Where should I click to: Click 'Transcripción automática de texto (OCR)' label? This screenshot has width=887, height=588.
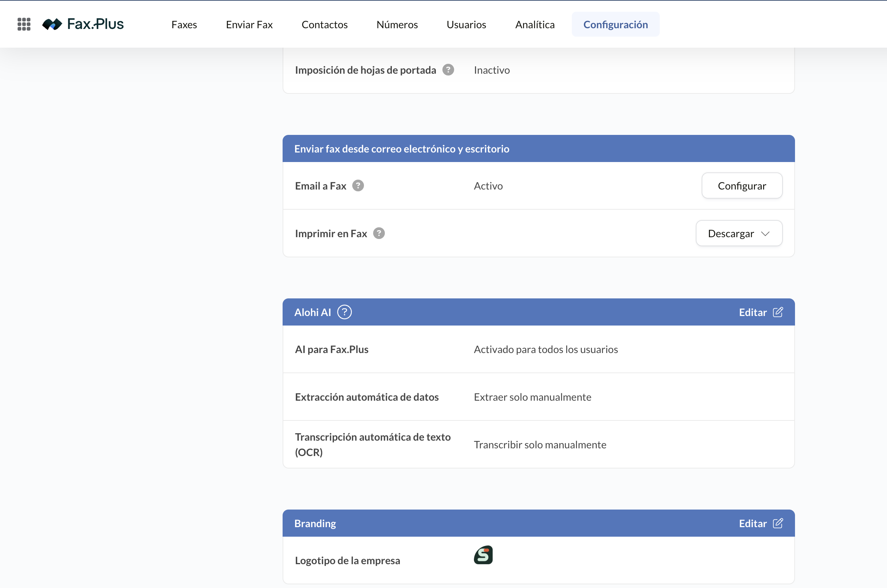point(373,444)
